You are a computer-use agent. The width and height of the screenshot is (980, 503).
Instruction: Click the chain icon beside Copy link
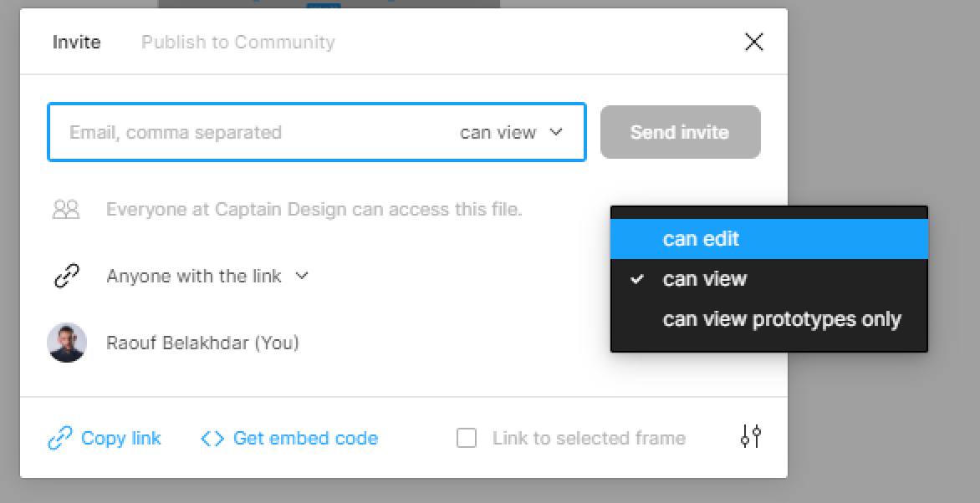pos(59,438)
